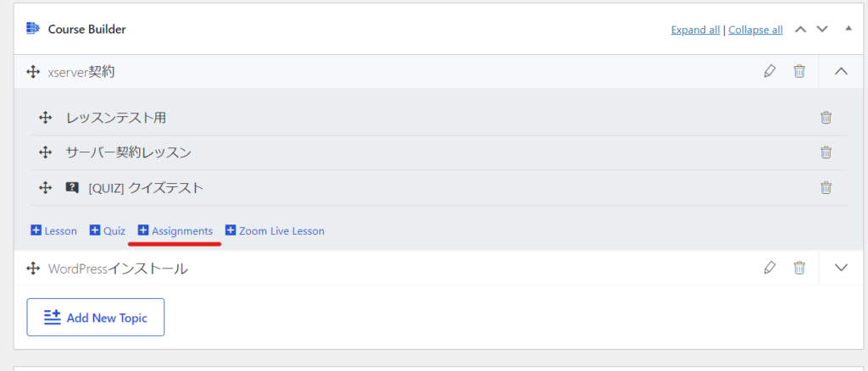
Task: Collapse the xserver契約 topic
Action: pos(841,71)
